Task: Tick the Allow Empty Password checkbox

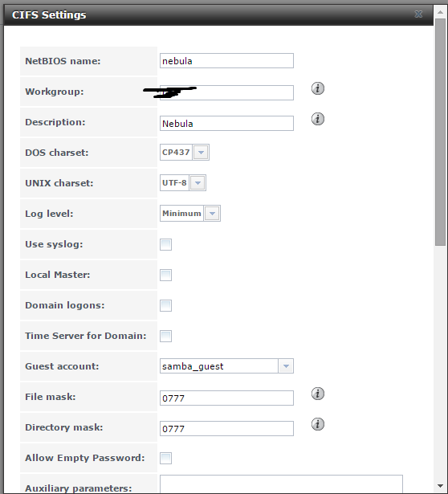Action: (165, 458)
